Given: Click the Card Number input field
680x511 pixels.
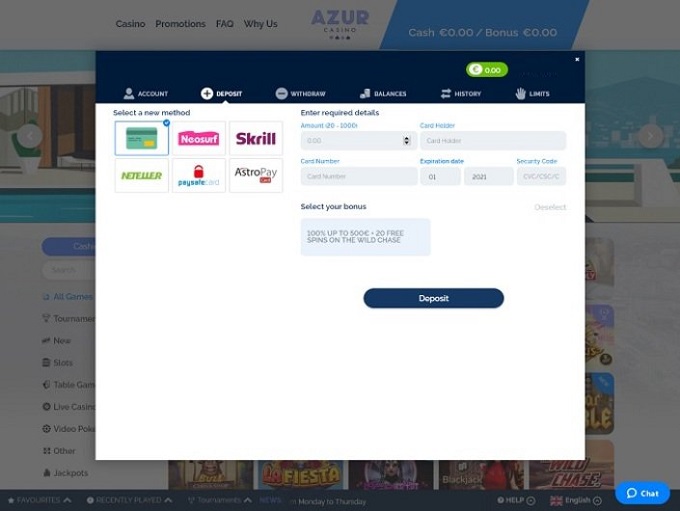Looking at the screenshot, I should (358, 176).
